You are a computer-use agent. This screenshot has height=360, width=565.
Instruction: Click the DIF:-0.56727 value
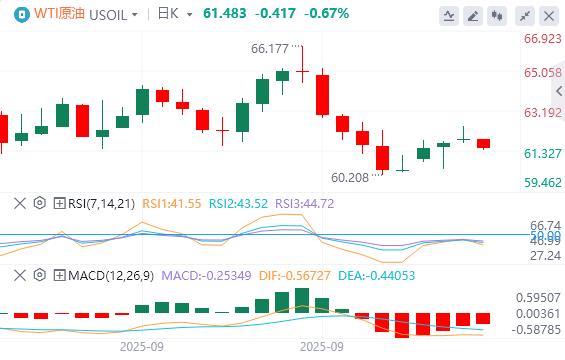pos(294,276)
